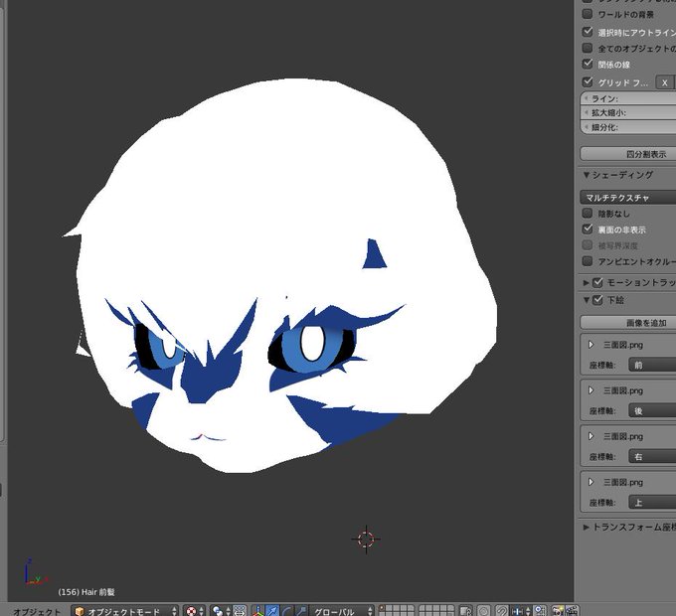Image resolution: width=676 pixels, height=616 pixels.
Task: Uncheck 選択時にアウトライン option
Action: click(x=588, y=32)
